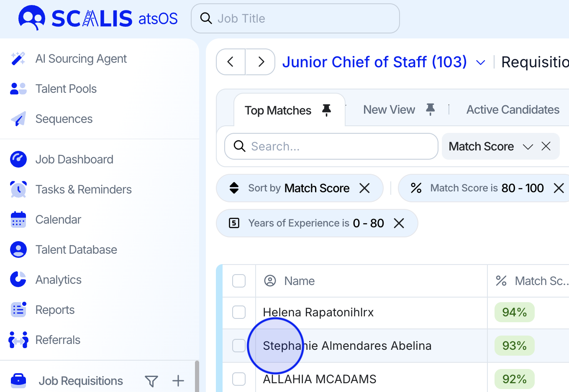569x392 pixels.
Task: Click the pin icon on Top Matches
Action: (x=326, y=110)
